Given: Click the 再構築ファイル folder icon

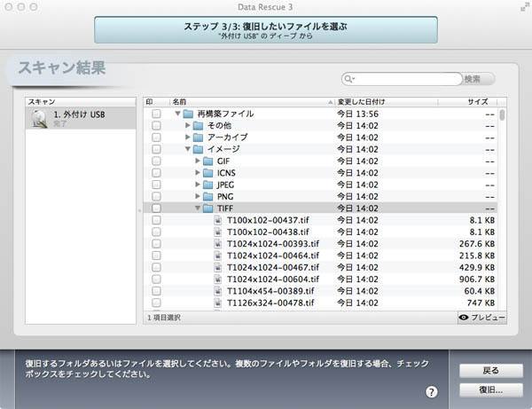Looking at the screenshot, I should pos(188,114).
